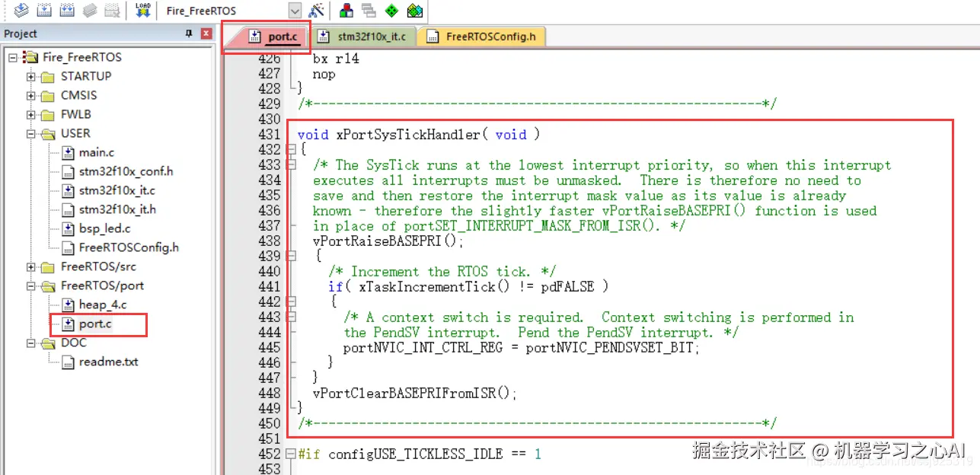Click line number 431 in the gutter
The image size is (980, 475).
coord(270,135)
